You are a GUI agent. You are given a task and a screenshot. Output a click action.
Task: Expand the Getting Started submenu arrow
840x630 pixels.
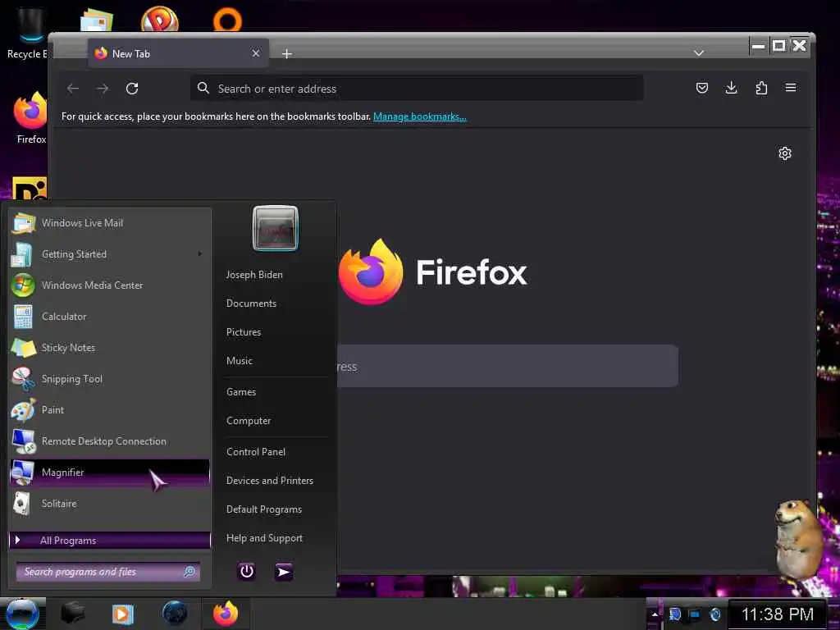pyautogui.click(x=200, y=254)
